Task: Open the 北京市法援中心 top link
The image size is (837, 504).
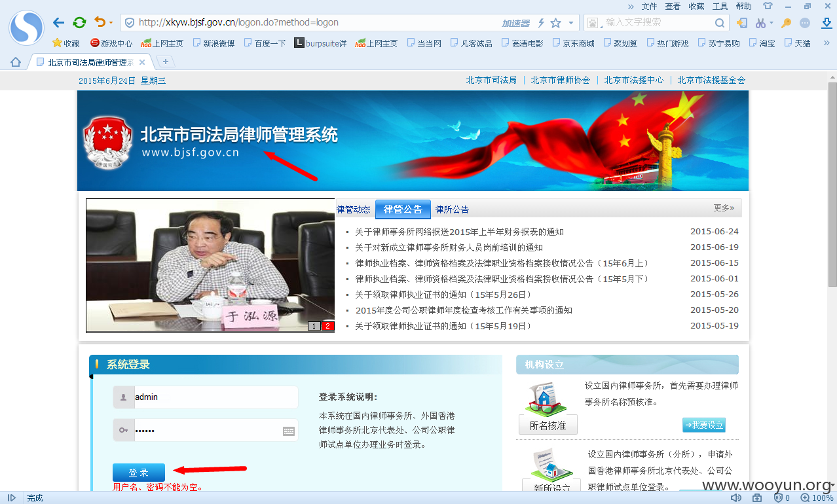Action: [634, 80]
